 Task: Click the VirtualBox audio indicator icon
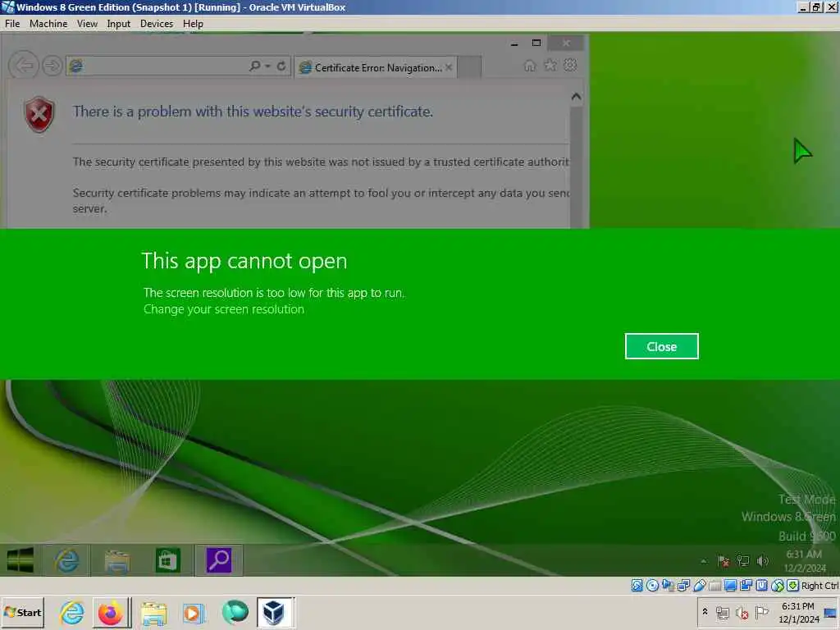click(x=668, y=586)
